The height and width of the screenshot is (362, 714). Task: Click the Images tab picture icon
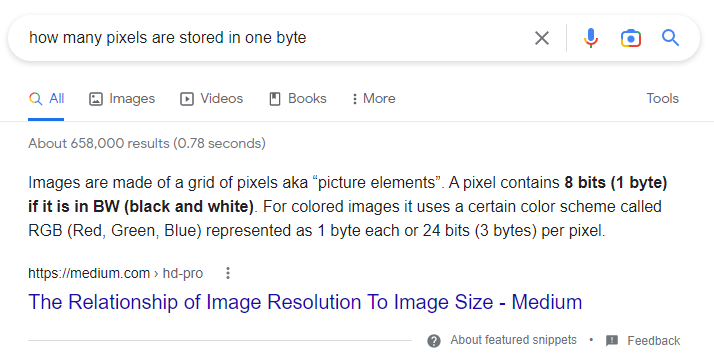(x=96, y=99)
